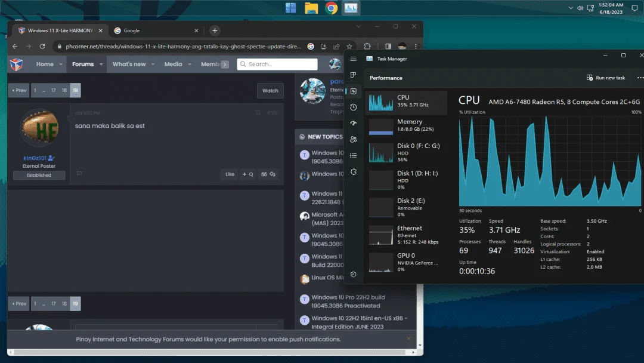Viewport: 644px width, 363px height.
Task: Select CPU in Task Manager performance list
Action: click(x=406, y=102)
